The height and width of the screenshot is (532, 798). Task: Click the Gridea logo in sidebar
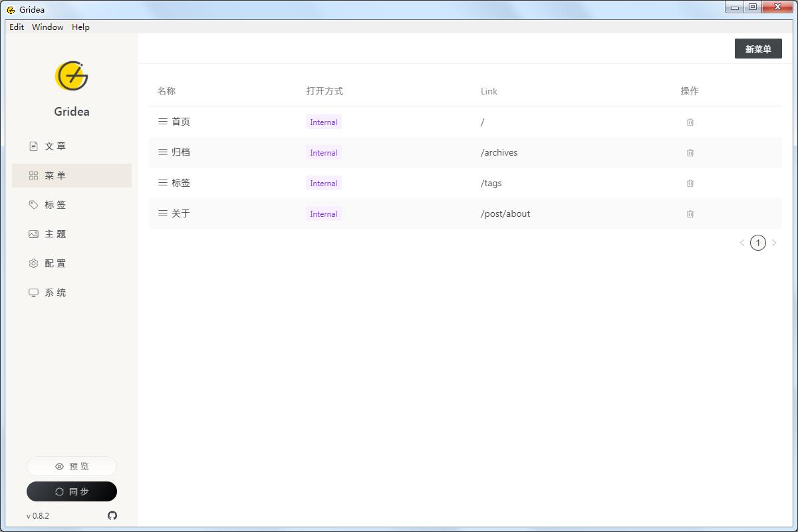(x=72, y=76)
